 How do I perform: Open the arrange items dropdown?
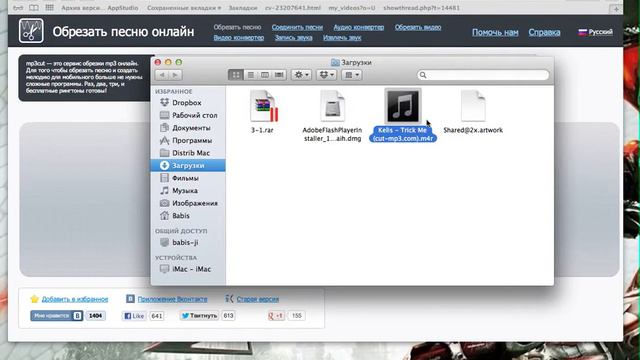351,75
